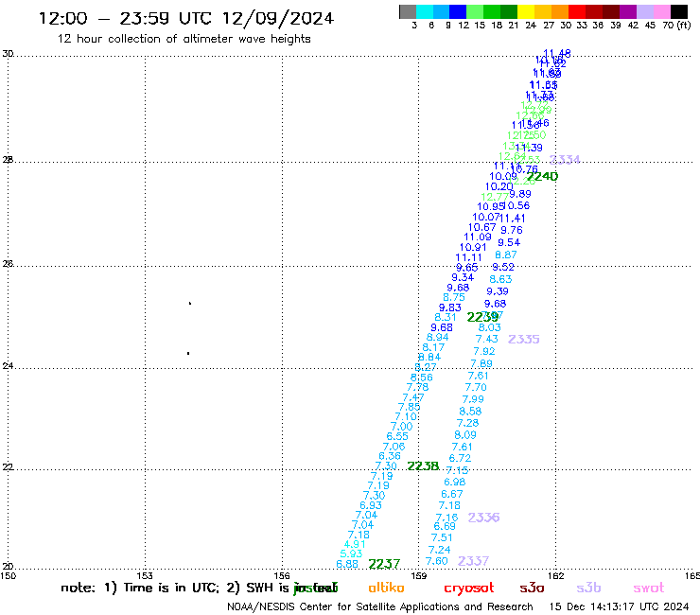Screen dimensions: 700x615
Task: Click the black swatch ending the color scale
Action: pos(679,11)
